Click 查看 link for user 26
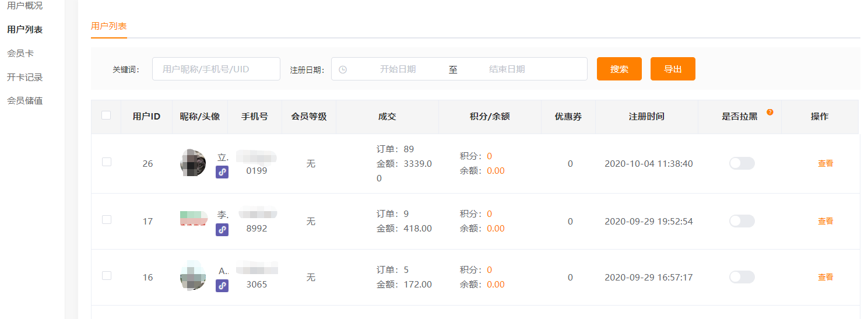 coord(825,163)
